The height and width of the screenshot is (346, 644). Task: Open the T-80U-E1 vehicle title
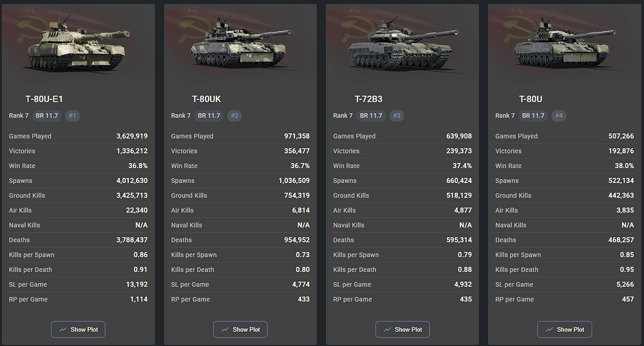coord(44,99)
